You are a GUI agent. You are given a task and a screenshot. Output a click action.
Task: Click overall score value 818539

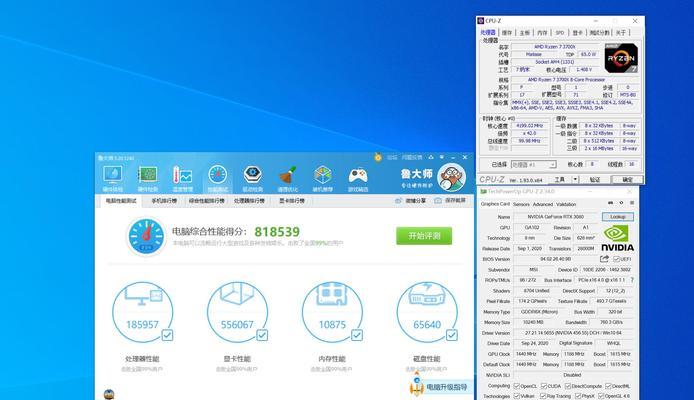point(277,231)
